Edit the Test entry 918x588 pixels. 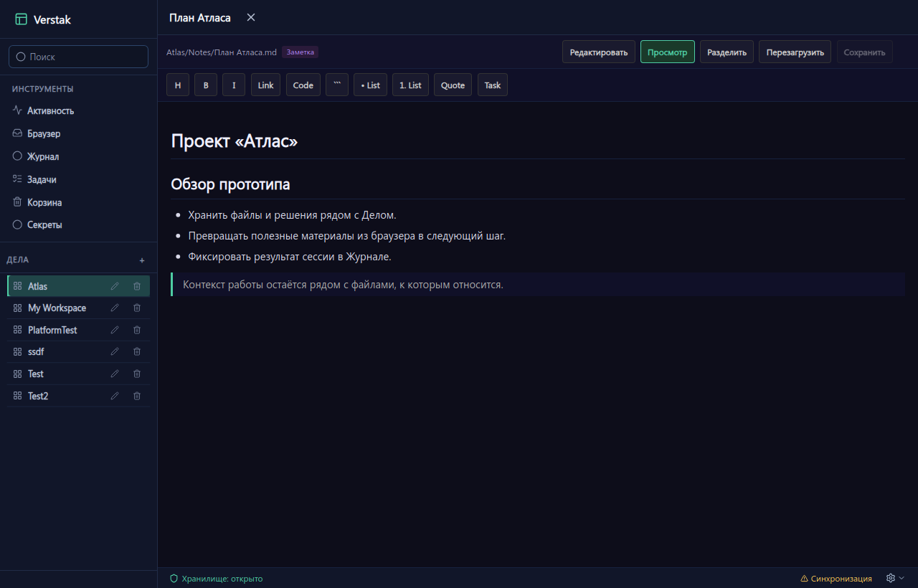click(115, 374)
